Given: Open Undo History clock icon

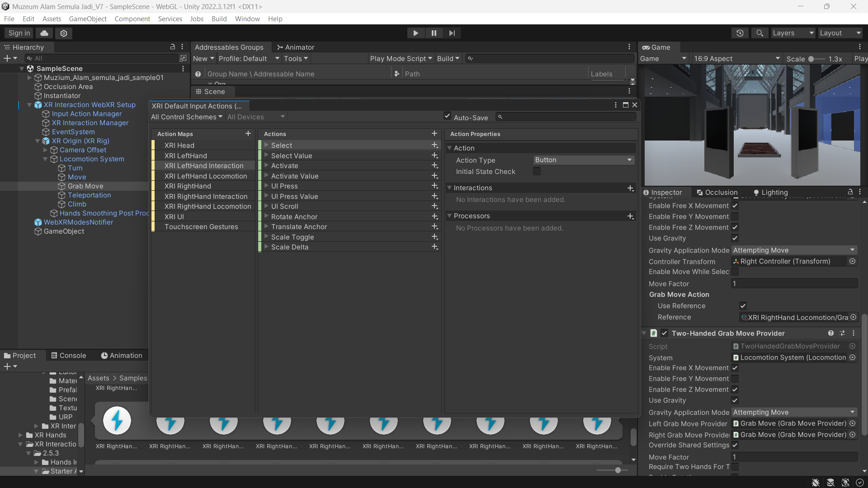Looking at the screenshot, I should pos(740,33).
